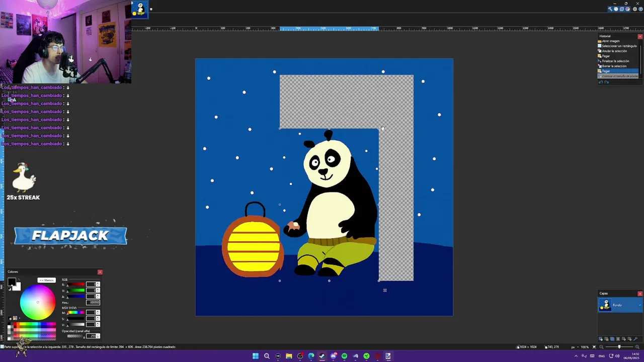This screenshot has height=362, width=644.
Task: Open the Windows Start menu
Action: coord(256,356)
